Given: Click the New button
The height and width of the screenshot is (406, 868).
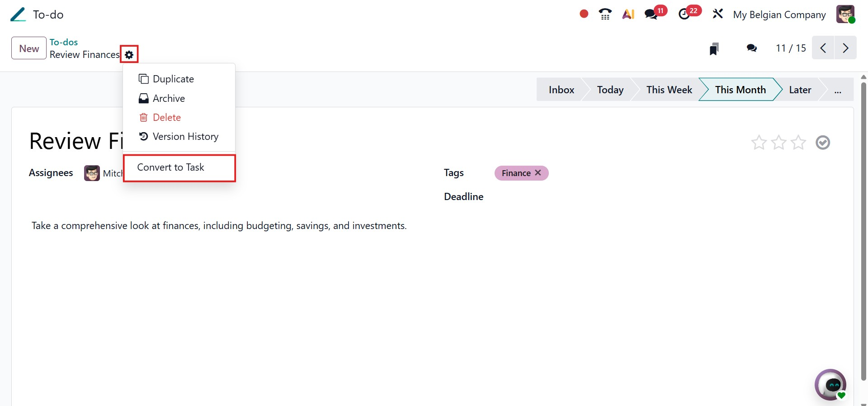Looking at the screenshot, I should tap(29, 48).
